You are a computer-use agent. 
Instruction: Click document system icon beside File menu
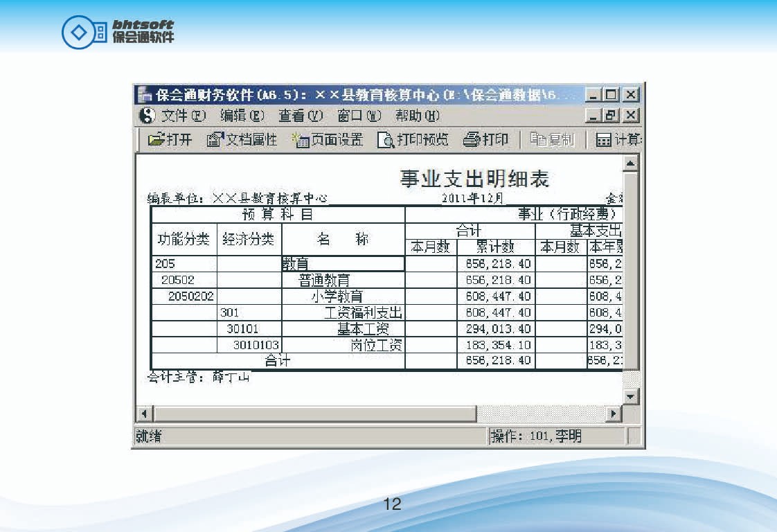147,116
